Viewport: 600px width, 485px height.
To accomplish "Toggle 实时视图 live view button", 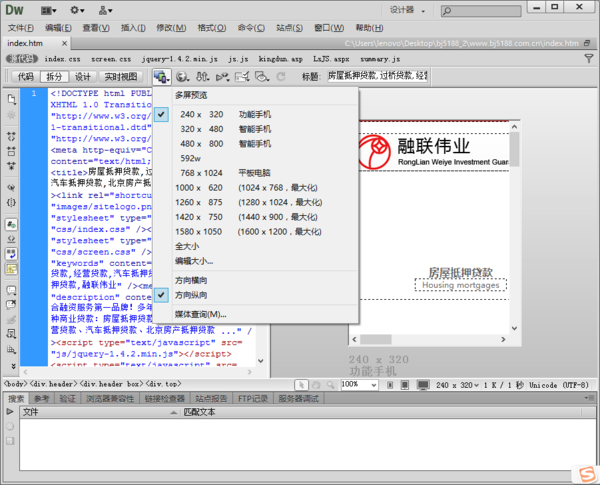I will 121,77.
